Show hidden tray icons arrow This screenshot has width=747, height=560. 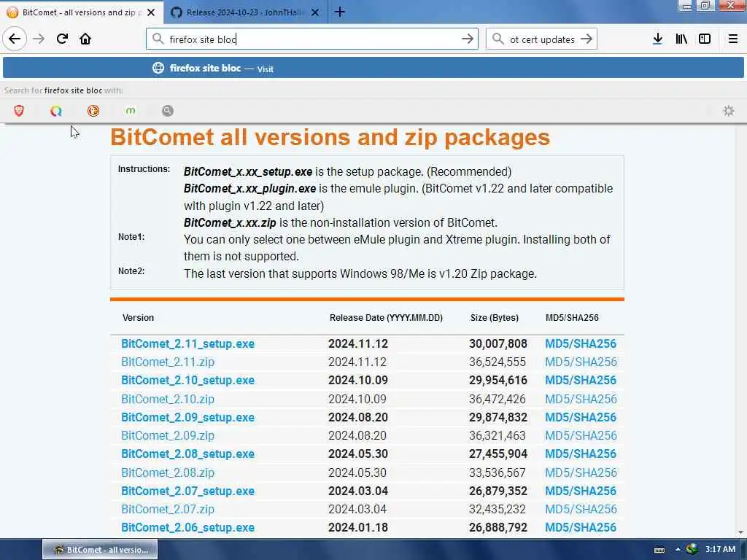coord(678,550)
